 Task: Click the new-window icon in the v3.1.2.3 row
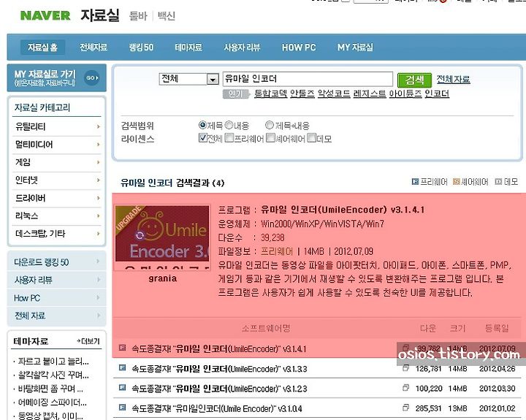tap(405, 388)
